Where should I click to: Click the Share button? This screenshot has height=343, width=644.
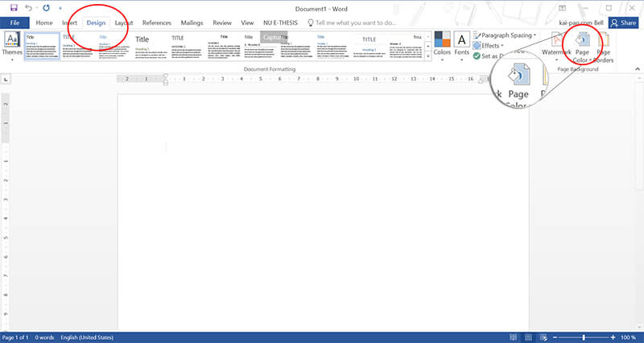(623, 23)
